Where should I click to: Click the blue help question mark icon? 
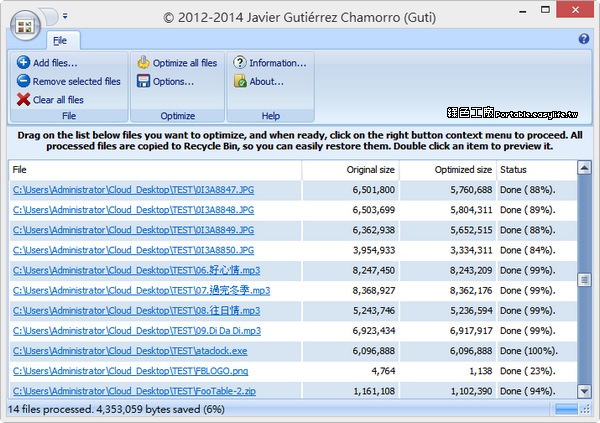(x=584, y=39)
